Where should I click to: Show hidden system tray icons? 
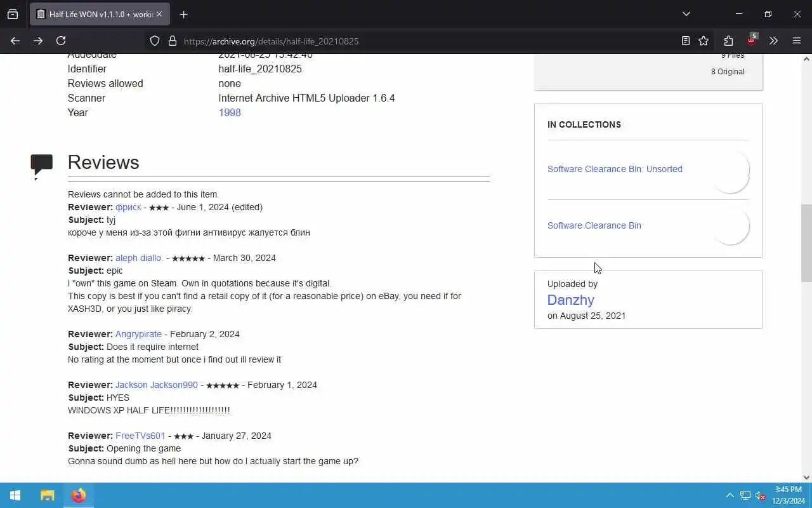coord(730,495)
